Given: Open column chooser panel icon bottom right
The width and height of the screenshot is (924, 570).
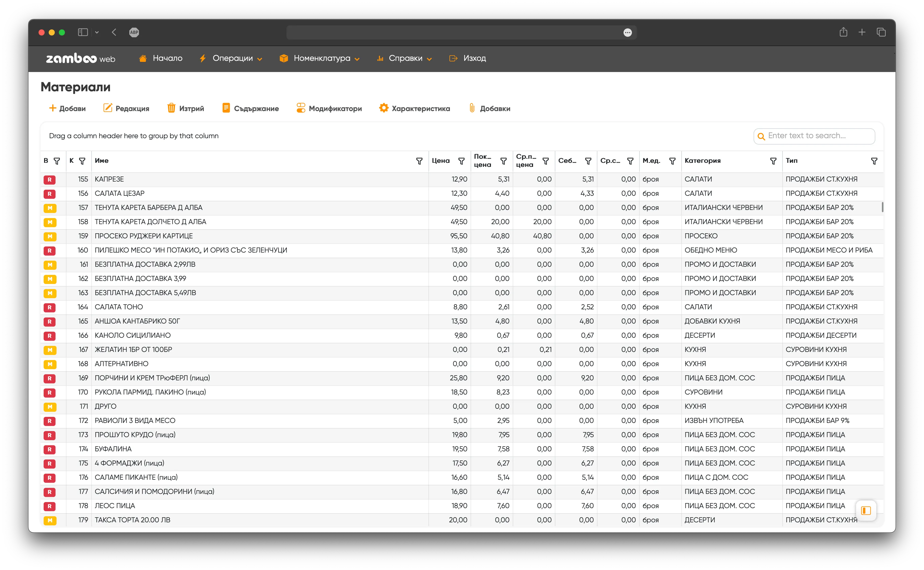Looking at the screenshot, I should point(866,510).
